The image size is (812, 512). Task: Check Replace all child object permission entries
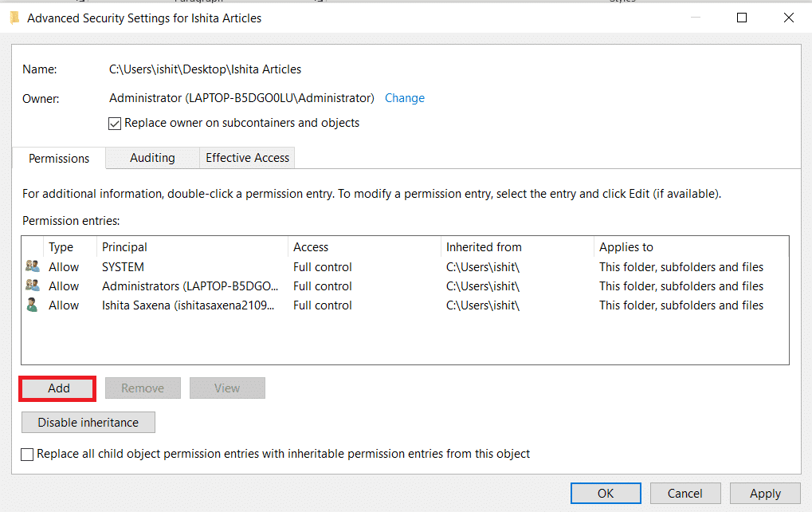click(x=26, y=454)
